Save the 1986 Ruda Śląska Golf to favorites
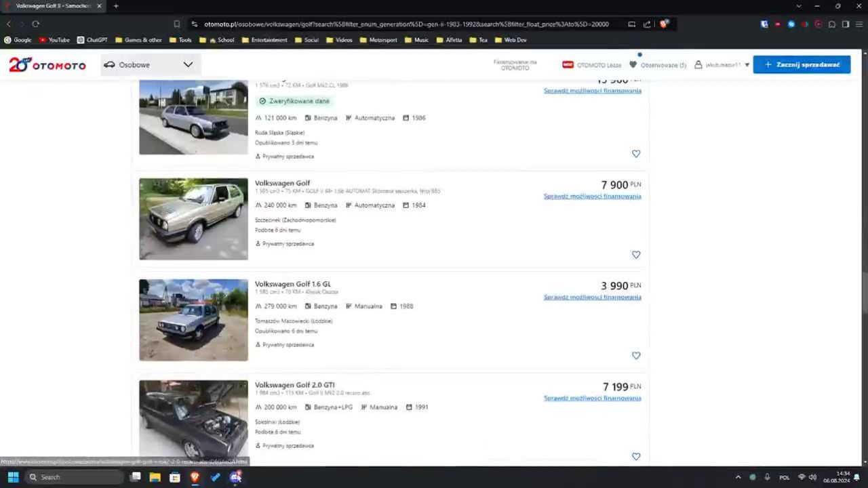 click(636, 154)
